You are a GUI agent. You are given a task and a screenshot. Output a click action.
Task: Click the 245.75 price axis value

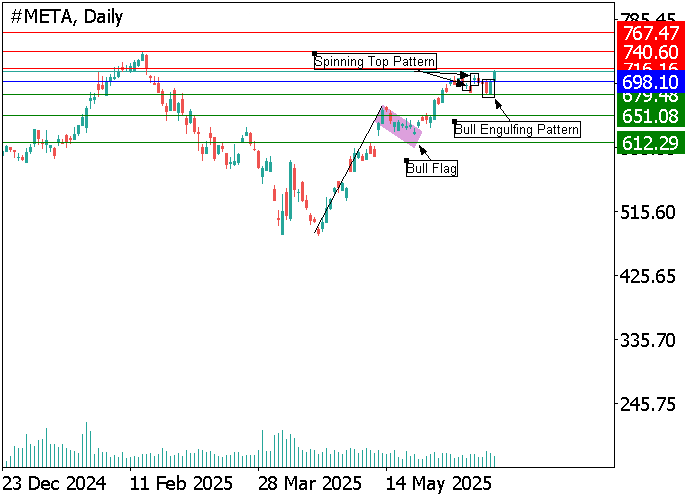tap(650, 404)
